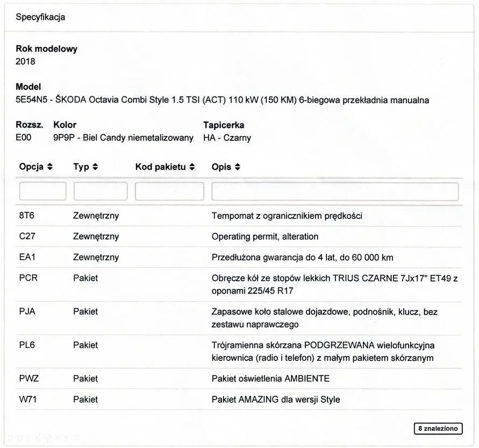Screen dimensions: 479x448
Task: Click the TRIUS CZARNE wheels description
Action: (x=334, y=284)
